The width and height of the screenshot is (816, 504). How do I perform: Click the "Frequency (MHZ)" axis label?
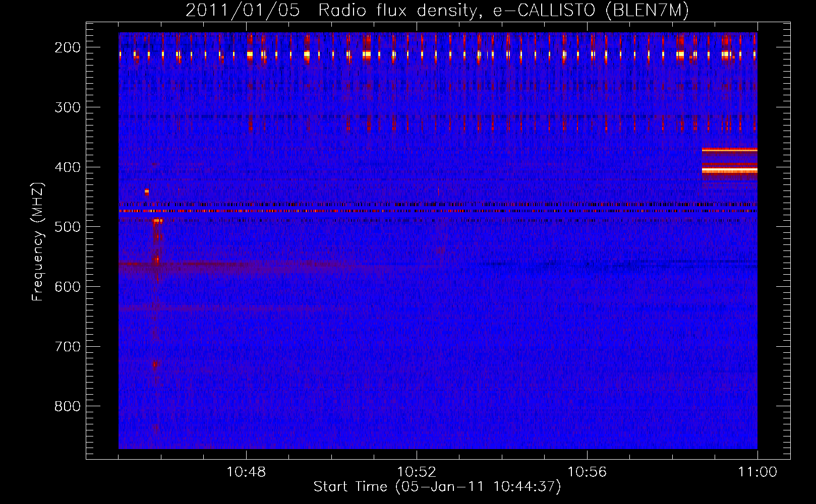click(x=38, y=241)
